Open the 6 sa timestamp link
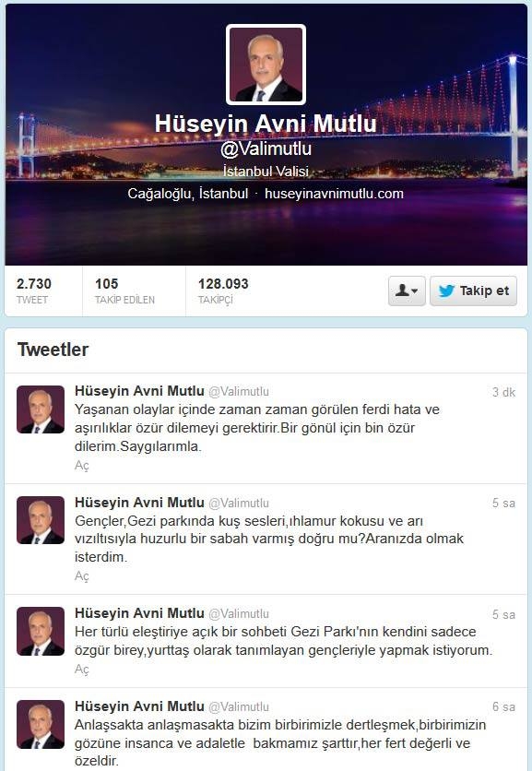Image resolution: width=532 pixels, height=771 pixels. tap(503, 706)
